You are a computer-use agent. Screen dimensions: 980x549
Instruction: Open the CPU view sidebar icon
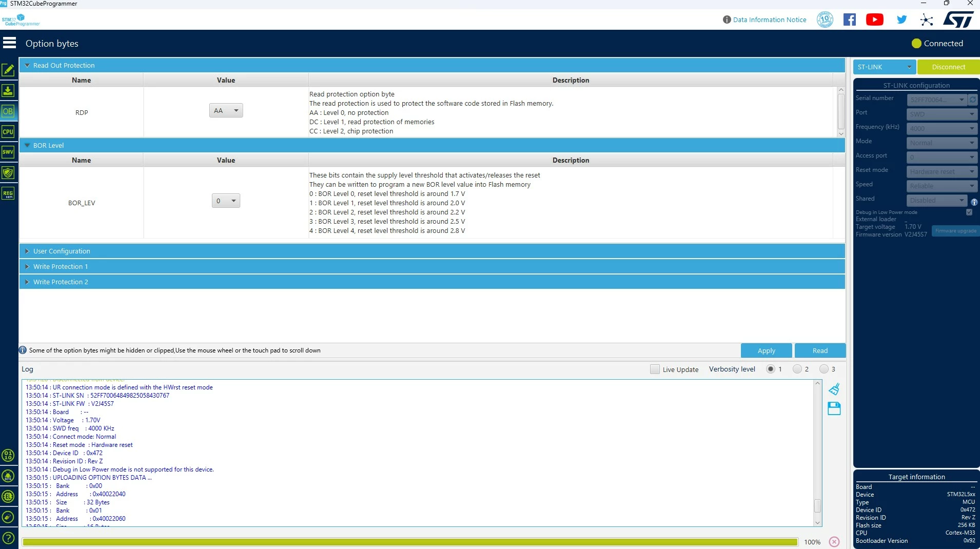tap(8, 132)
